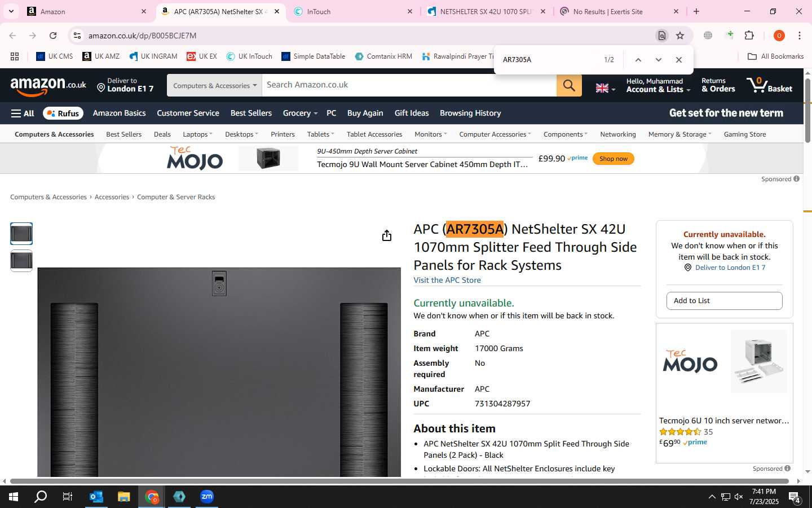Image resolution: width=812 pixels, height=508 pixels.
Task: Reload the page with refresh icon
Action: (x=53, y=36)
